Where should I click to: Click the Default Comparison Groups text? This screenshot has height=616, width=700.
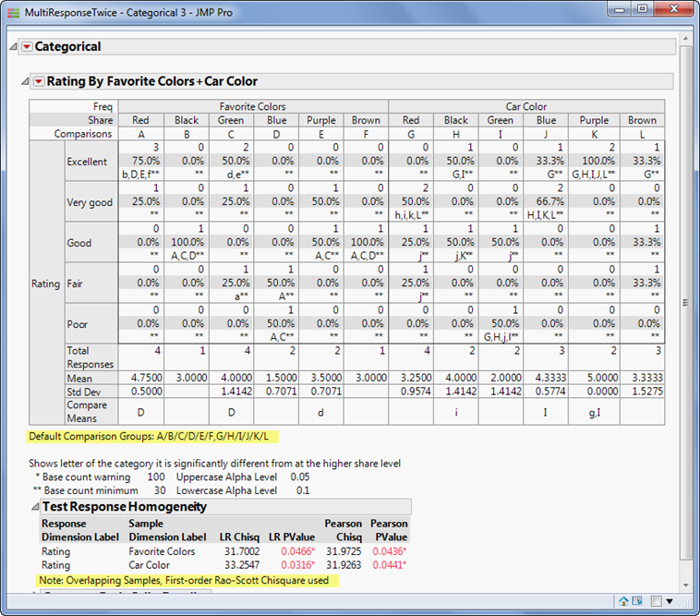(149, 437)
